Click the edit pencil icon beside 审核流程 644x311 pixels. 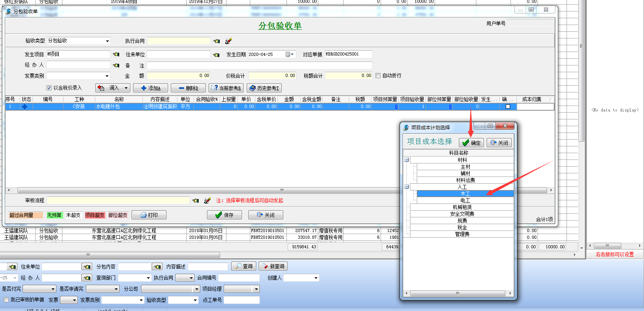[207, 201]
